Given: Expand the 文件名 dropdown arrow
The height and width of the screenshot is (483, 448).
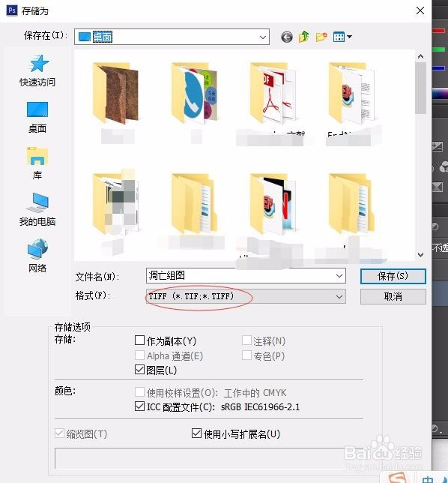Looking at the screenshot, I should point(339,276).
